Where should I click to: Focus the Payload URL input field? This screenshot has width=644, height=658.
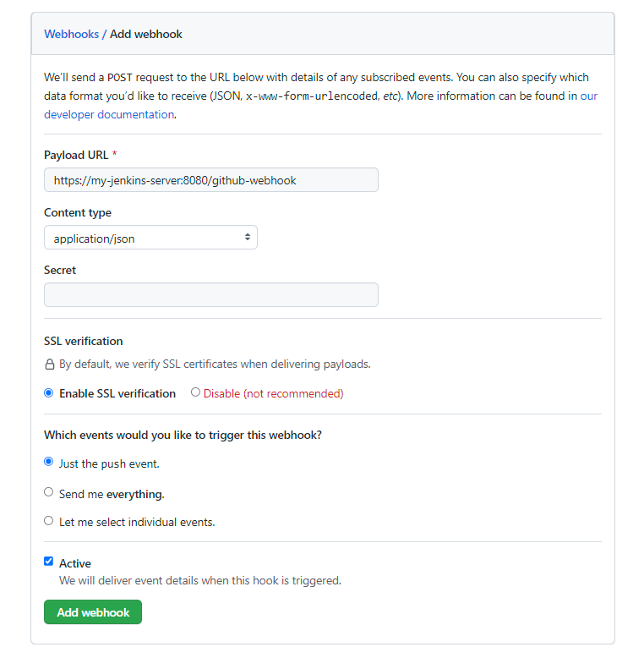click(x=211, y=180)
